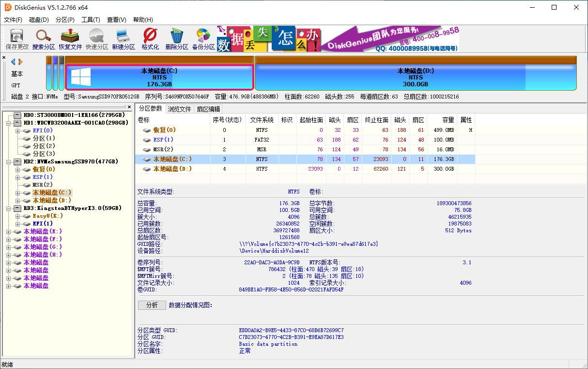Open the 分区(P) menu
This screenshot has width=588, height=369.
[65, 20]
